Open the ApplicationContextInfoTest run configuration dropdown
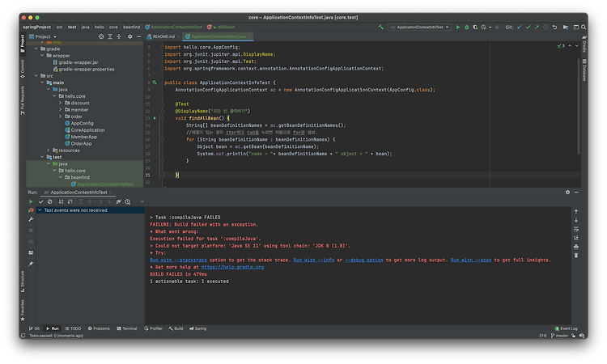The height and width of the screenshot is (364, 607). click(x=420, y=27)
